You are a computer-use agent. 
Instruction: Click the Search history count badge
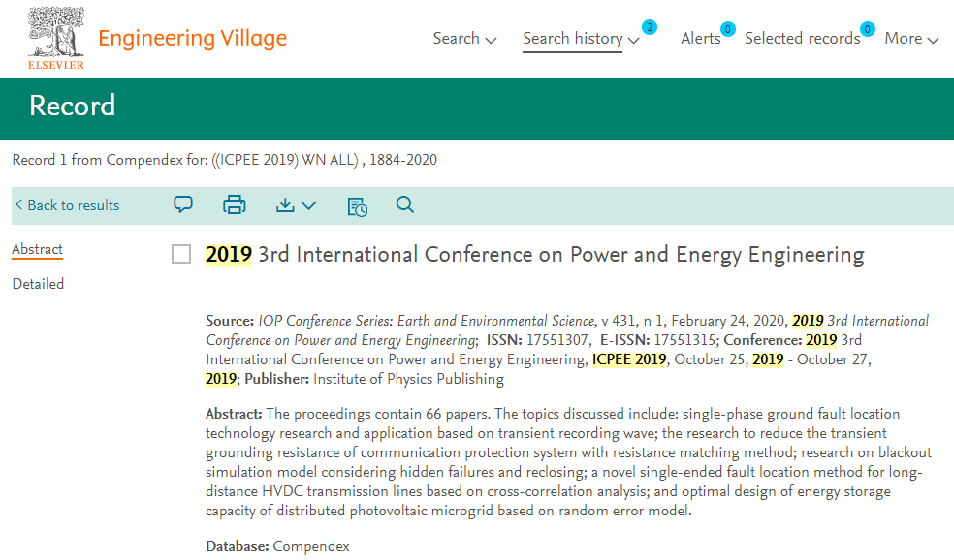click(x=650, y=27)
